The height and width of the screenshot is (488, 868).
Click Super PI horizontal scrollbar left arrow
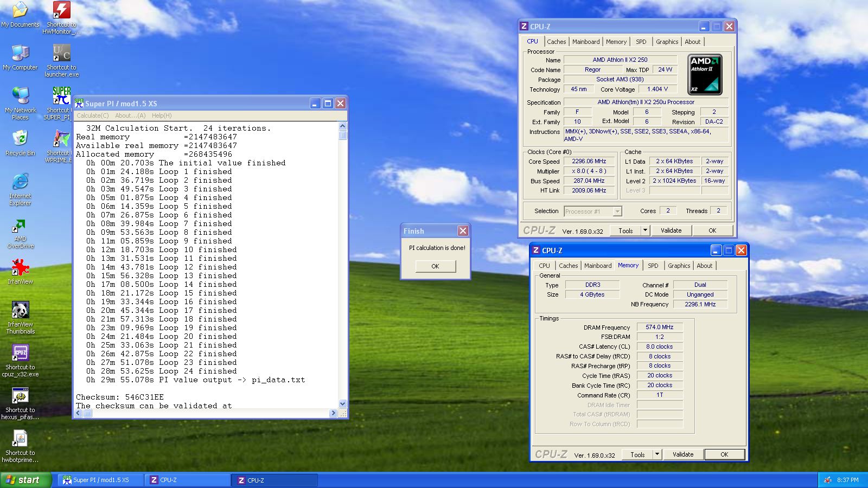coord(78,413)
